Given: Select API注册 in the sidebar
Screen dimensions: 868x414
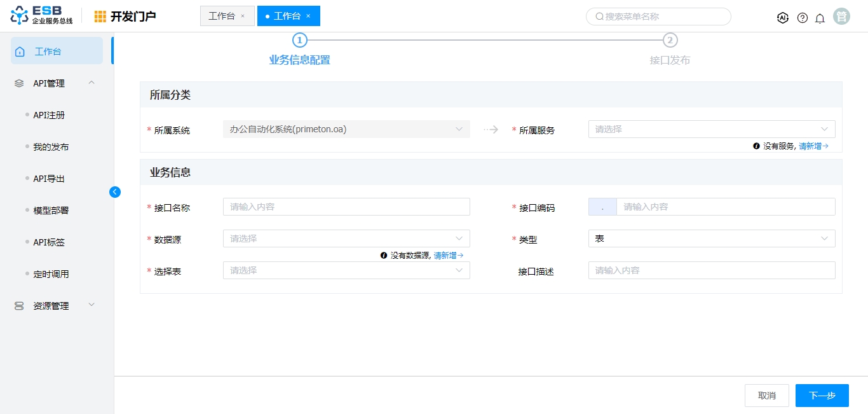Looking at the screenshot, I should point(49,115).
